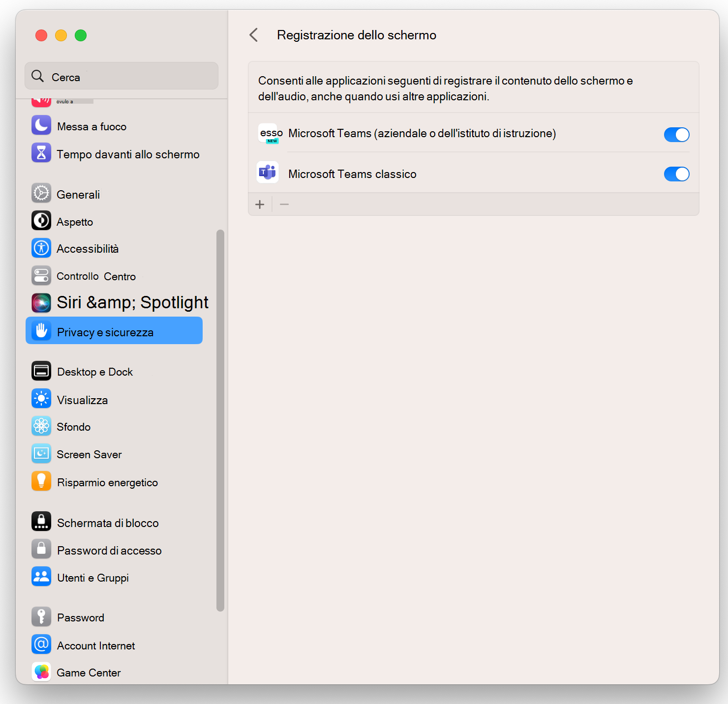Open Game Center settings
The height and width of the screenshot is (704, 728).
pos(88,672)
